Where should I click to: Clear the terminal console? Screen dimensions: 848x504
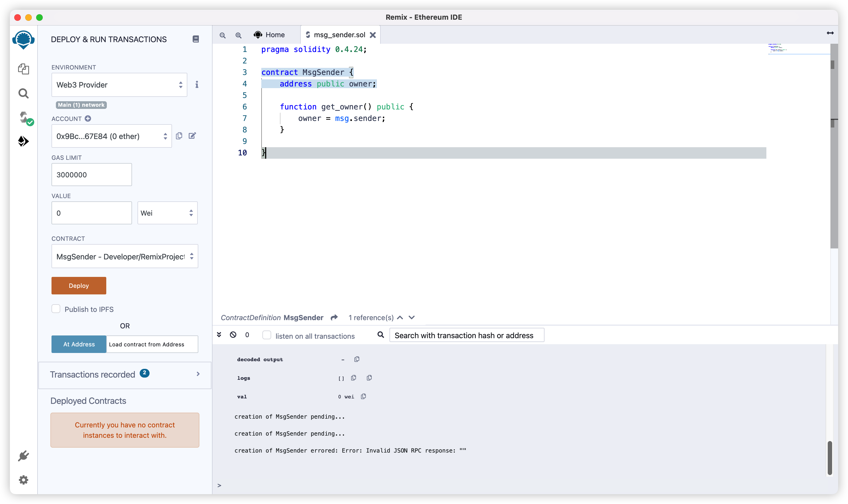pyautogui.click(x=233, y=335)
